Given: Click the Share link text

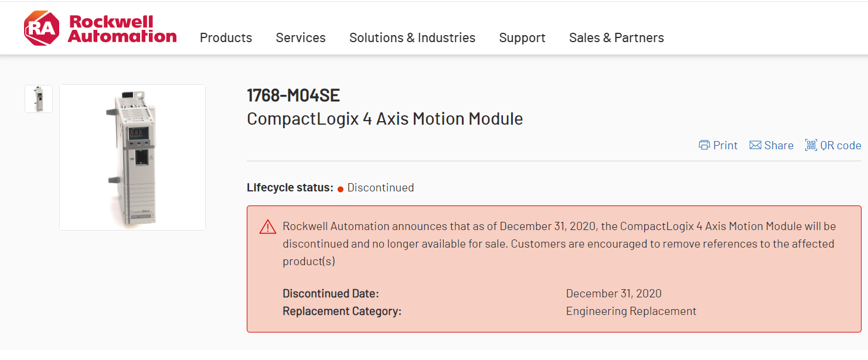Looking at the screenshot, I should pyautogui.click(x=779, y=146).
